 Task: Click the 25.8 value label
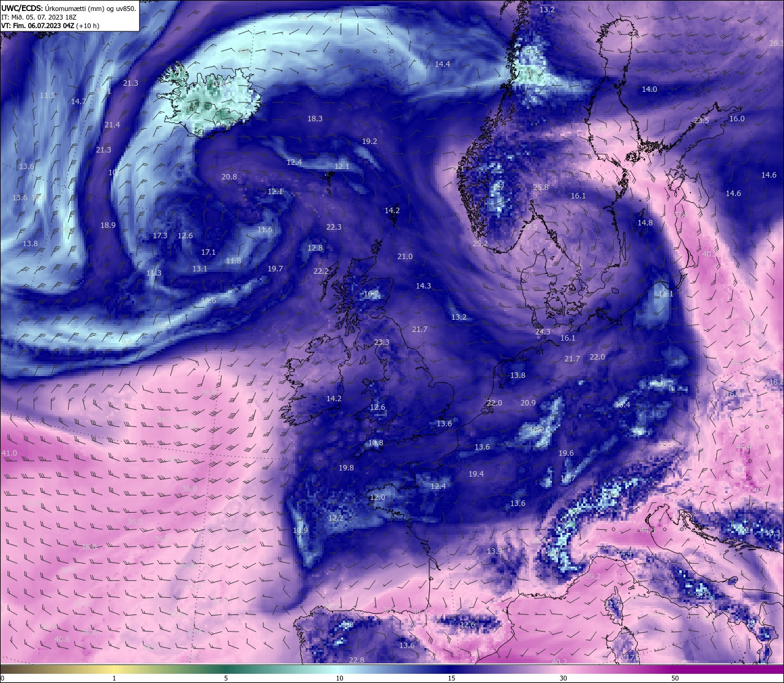tap(541, 187)
